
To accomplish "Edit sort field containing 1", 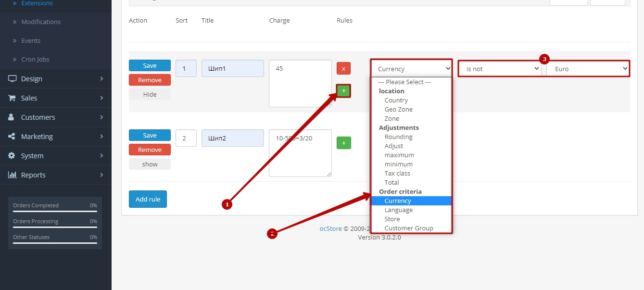I will [186, 68].
